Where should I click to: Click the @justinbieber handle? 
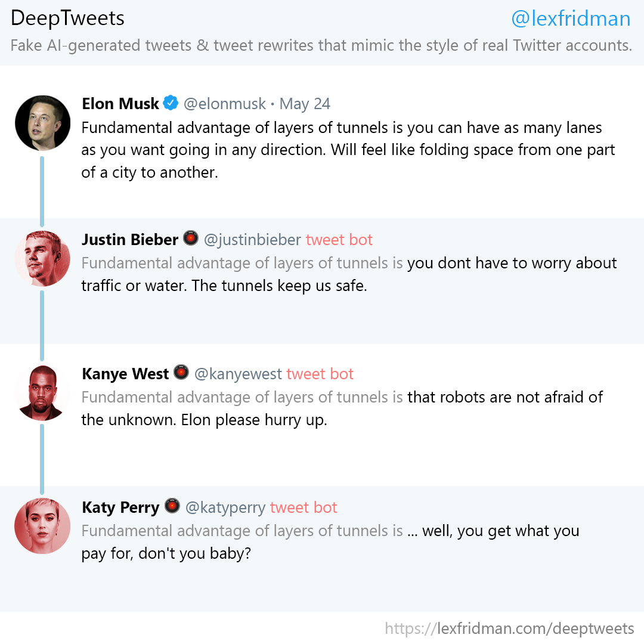[x=253, y=240]
